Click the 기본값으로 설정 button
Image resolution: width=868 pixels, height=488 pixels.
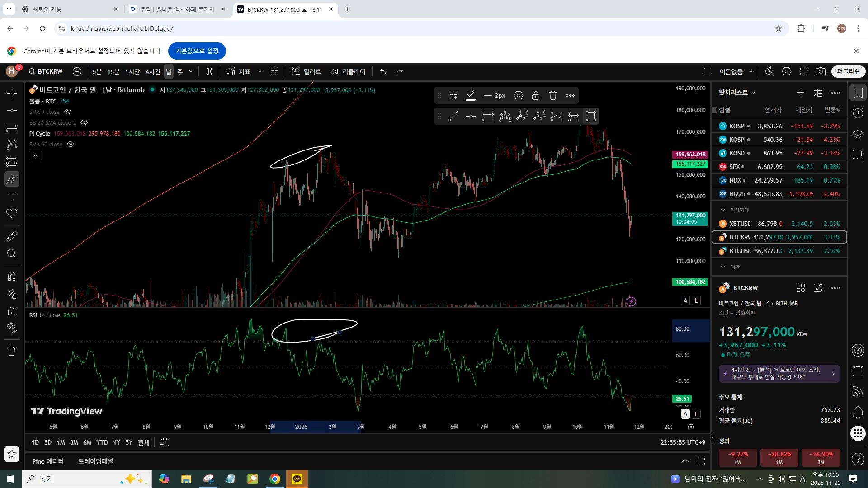coord(197,51)
